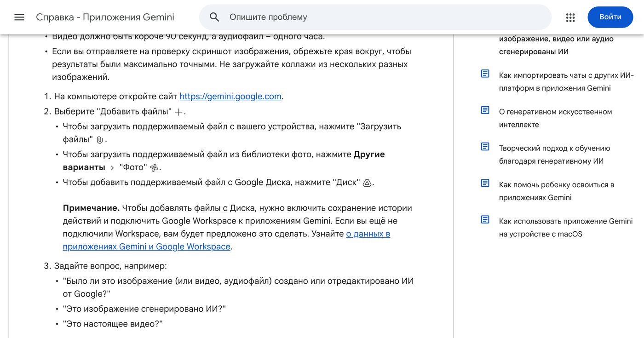Viewport: 644px width, 338px height.
Task: Click the Справка - Приложения Gemini title
Action: click(105, 17)
